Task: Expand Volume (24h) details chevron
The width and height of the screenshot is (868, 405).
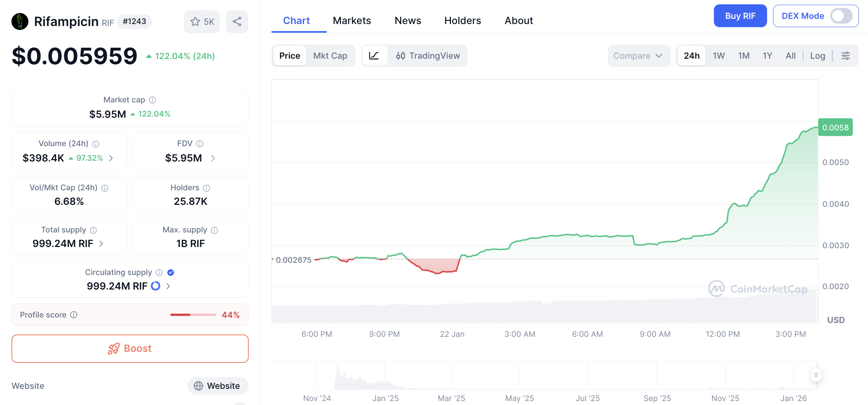Action: click(111, 158)
